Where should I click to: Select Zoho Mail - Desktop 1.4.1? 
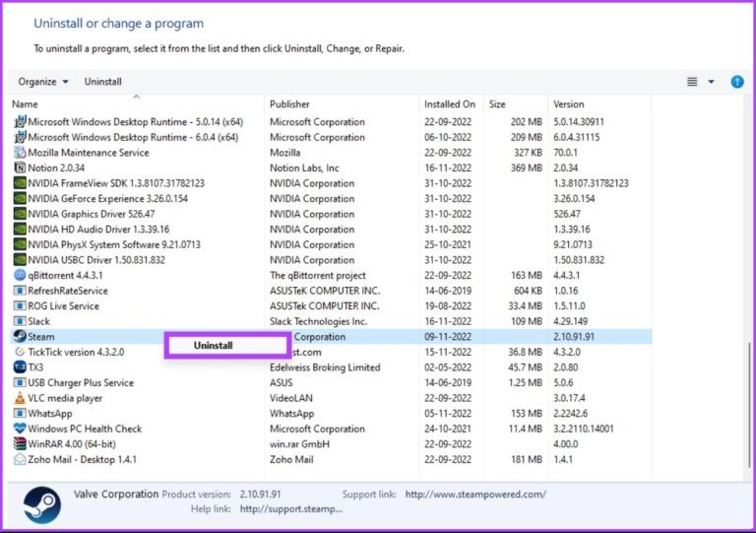coord(82,459)
